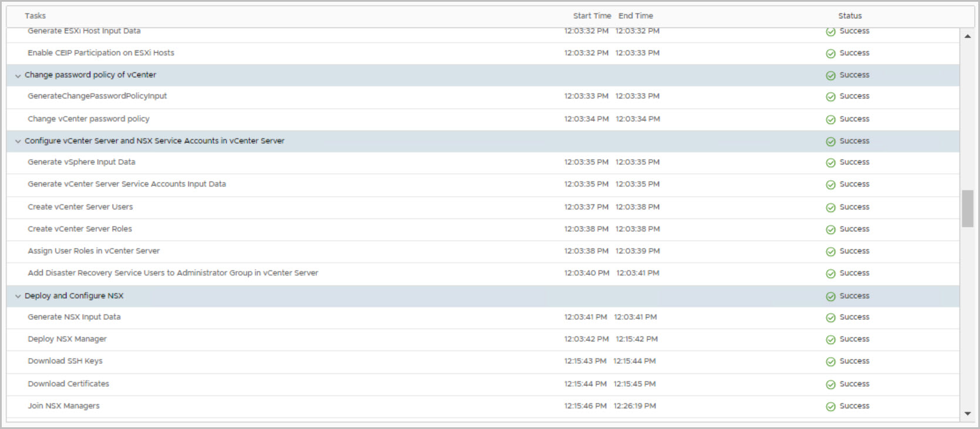Sort by the Start Time column header

coord(592,16)
